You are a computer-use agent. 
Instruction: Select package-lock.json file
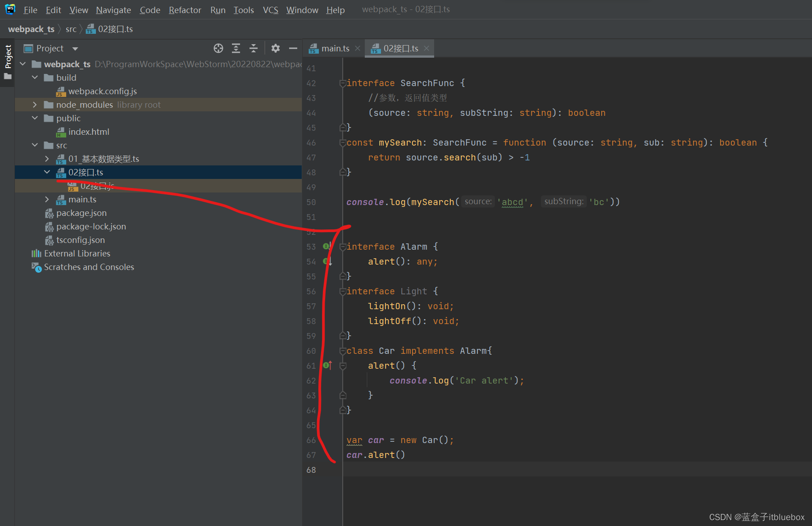click(91, 226)
